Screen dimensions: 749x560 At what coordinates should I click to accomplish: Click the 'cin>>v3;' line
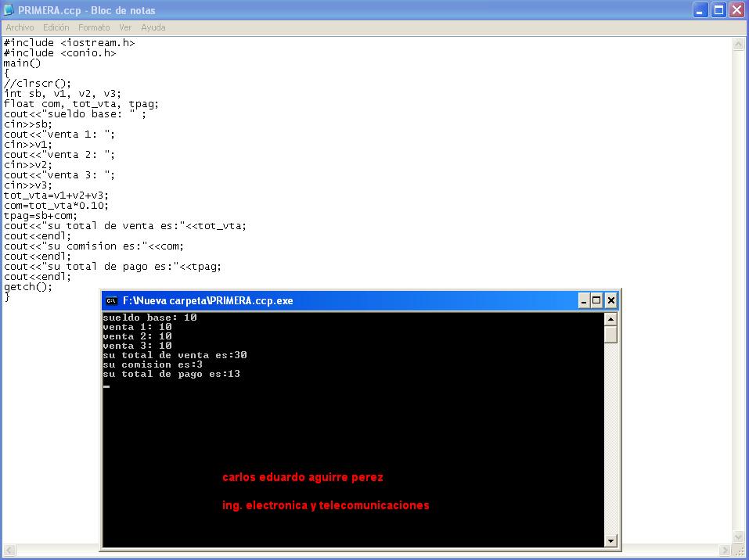27,185
